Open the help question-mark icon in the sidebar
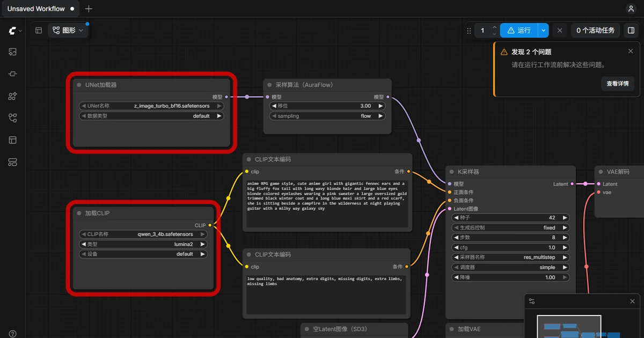This screenshot has width=644, height=338. (x=13, y=334)
